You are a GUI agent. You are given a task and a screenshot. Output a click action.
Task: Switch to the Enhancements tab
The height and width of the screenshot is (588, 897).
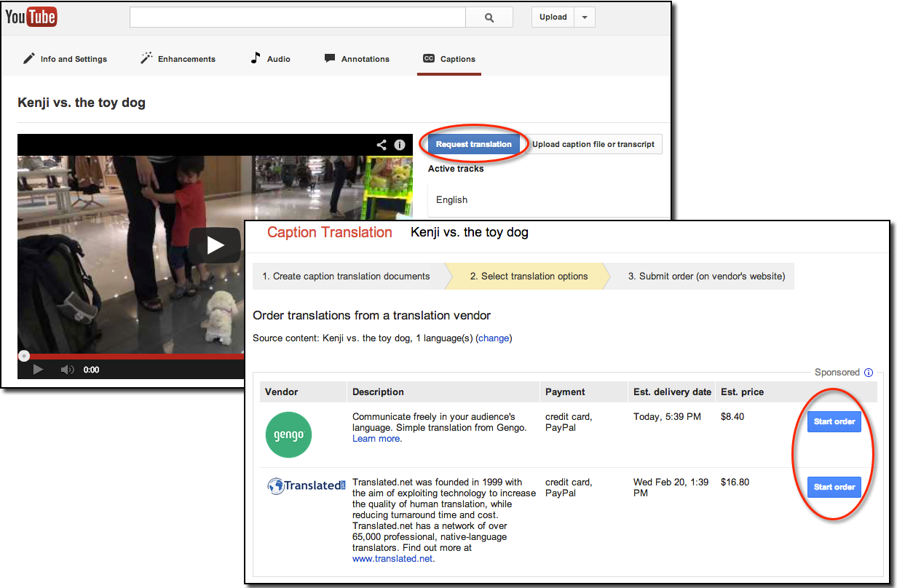coord(178,59)
